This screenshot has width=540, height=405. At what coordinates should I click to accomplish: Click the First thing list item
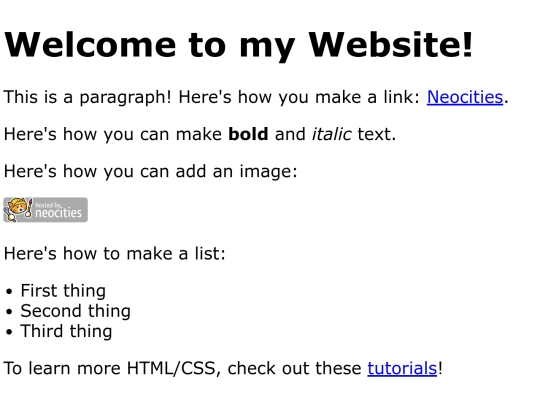coord(63,291)
